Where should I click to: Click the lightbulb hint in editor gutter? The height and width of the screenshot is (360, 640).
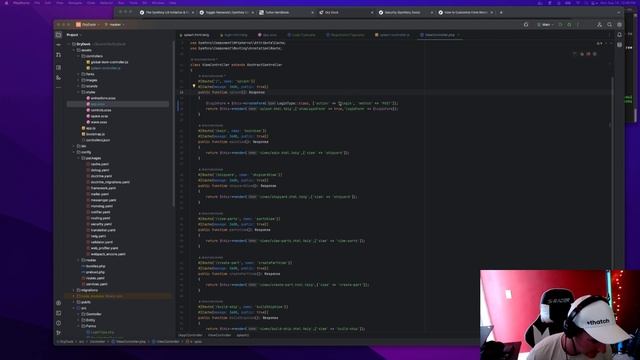tap(194, 87)
